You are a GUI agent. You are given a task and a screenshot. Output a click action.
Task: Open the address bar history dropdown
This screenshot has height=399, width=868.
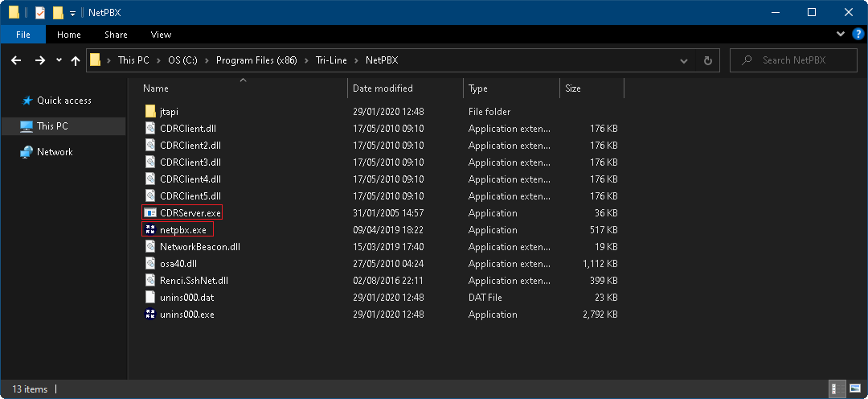pos(683,60)
